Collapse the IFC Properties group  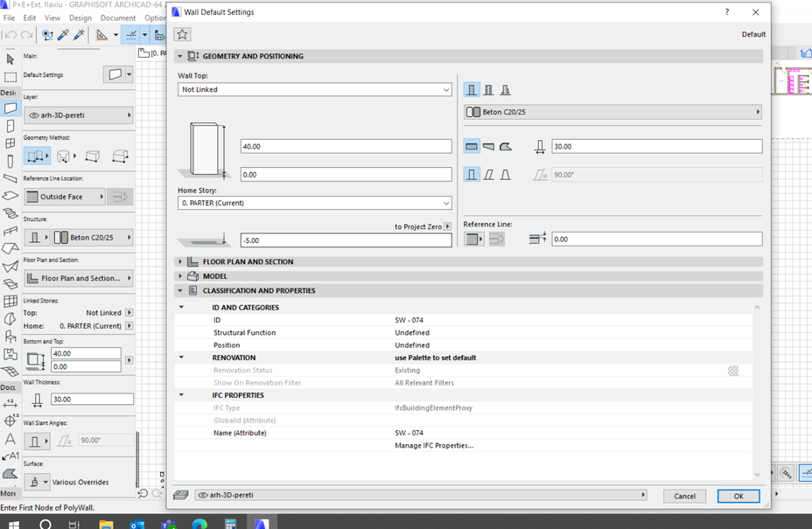click(x=182, y=395)
